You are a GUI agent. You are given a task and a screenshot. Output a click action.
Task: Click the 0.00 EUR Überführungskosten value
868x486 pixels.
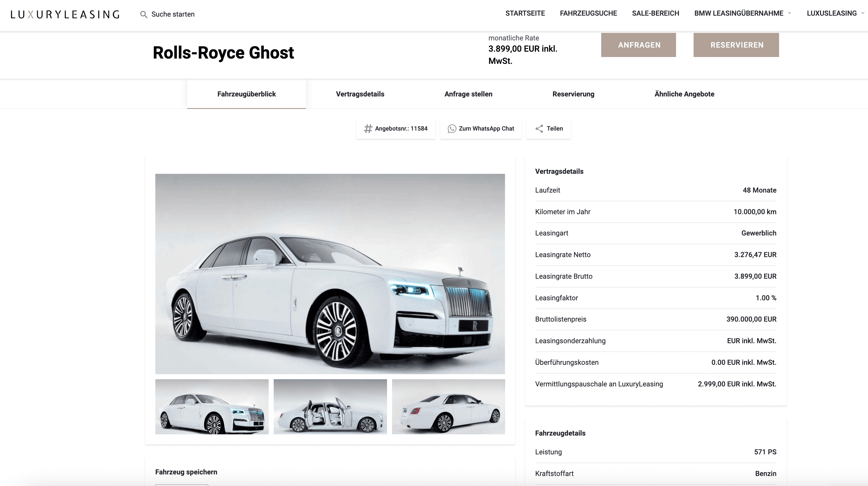[744, 362]
